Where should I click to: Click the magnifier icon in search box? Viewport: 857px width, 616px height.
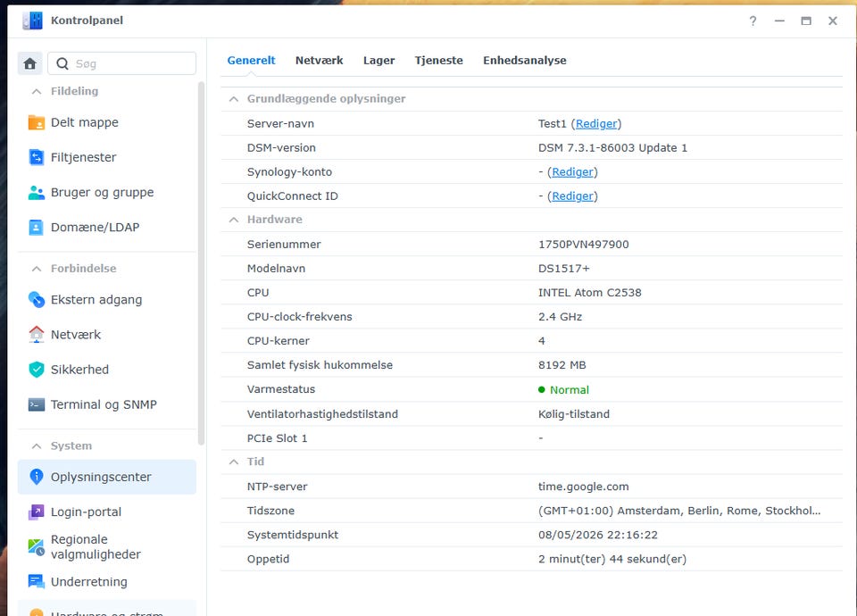[62, 64]
